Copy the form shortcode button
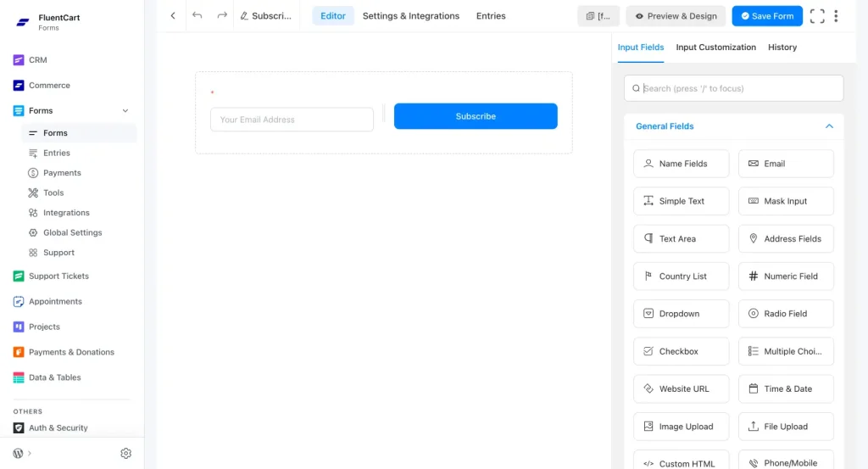This screenshot has height=469, width=868. (598, 16)
